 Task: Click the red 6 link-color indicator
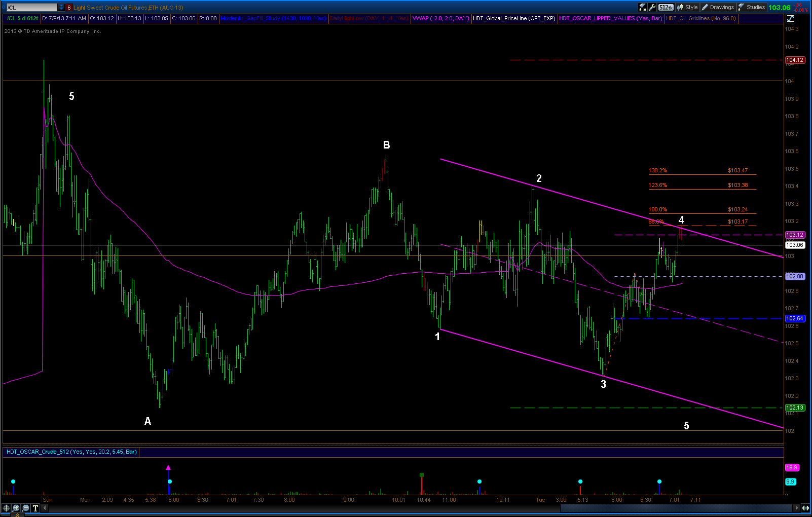point(69,7)
